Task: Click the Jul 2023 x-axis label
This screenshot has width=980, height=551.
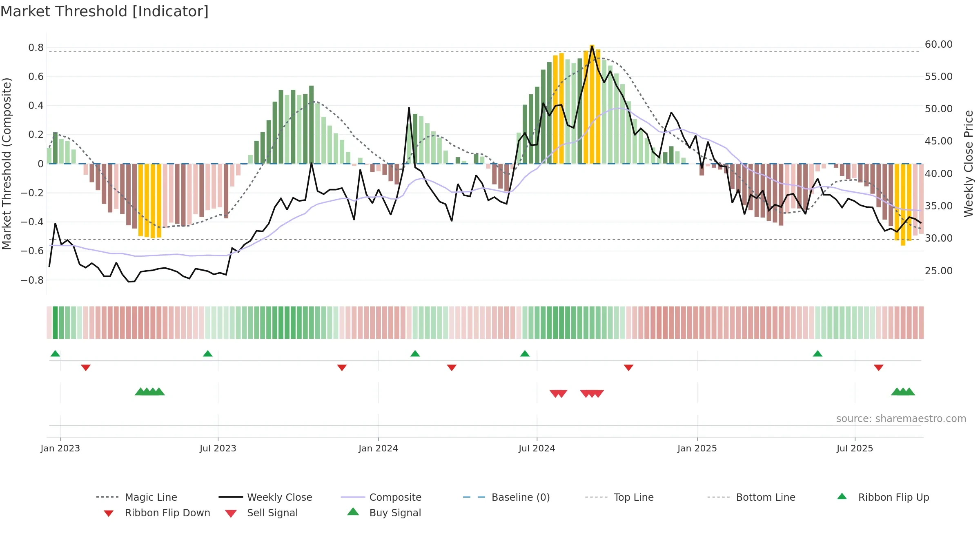Action: (x=218, y=448)
